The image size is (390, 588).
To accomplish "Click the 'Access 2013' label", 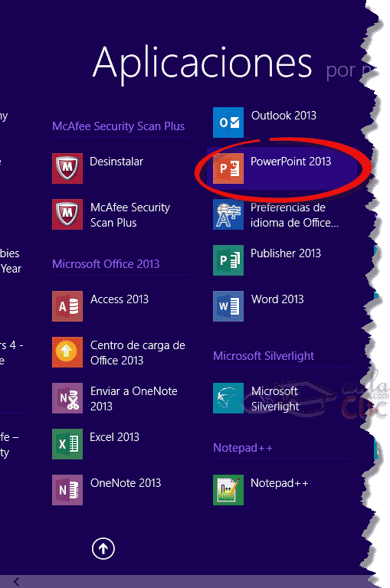I will click(x=120, y=299).
